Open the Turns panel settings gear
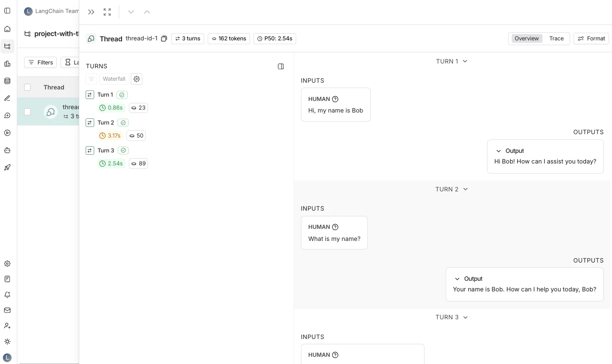 point(137,79)
